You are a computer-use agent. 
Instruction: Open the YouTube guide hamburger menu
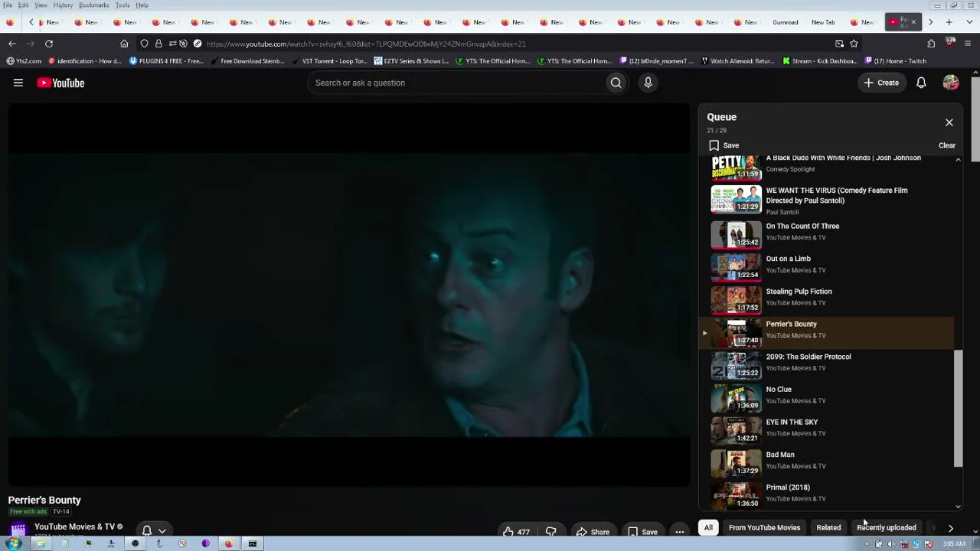(x=18, y=83)
